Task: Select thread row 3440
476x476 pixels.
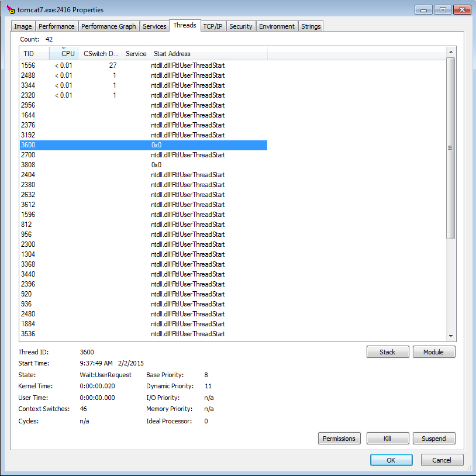Action: 143,274
